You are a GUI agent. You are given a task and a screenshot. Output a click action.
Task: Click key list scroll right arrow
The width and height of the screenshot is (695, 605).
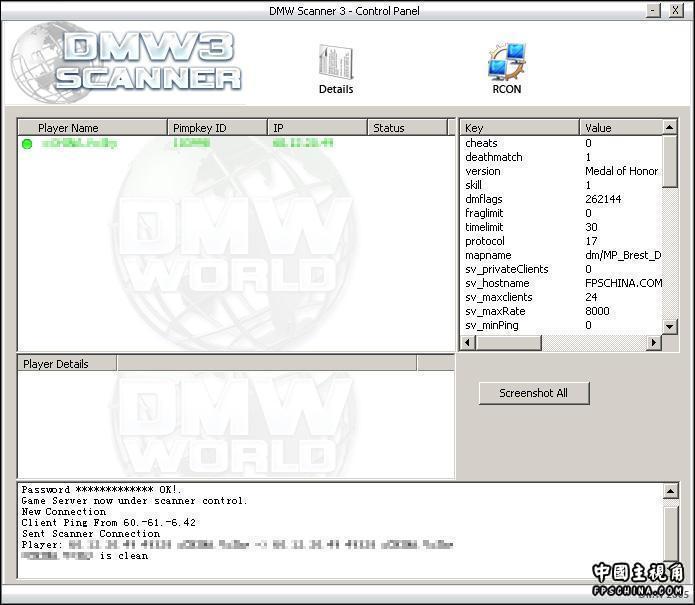pos(654,343)
